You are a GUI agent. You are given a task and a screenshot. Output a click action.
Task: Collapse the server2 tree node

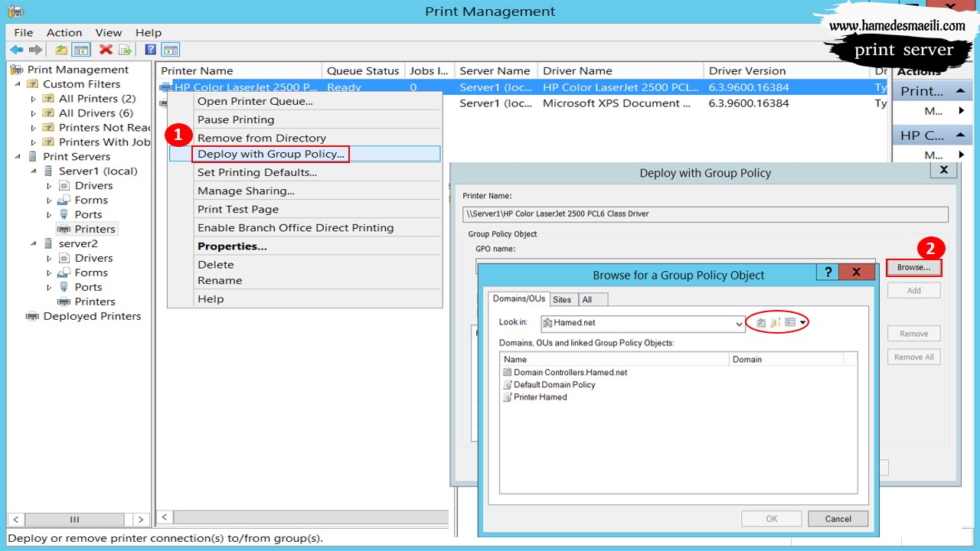33,244
